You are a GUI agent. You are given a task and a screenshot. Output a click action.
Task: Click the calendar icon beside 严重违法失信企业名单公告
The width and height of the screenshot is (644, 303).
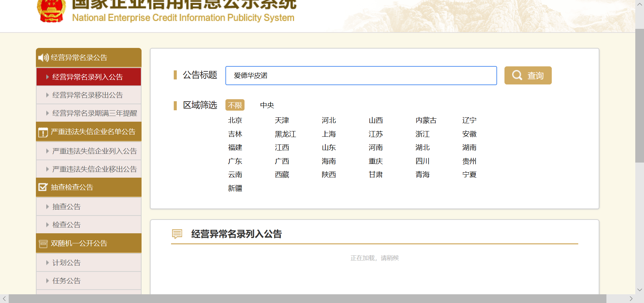pos(43,132)
